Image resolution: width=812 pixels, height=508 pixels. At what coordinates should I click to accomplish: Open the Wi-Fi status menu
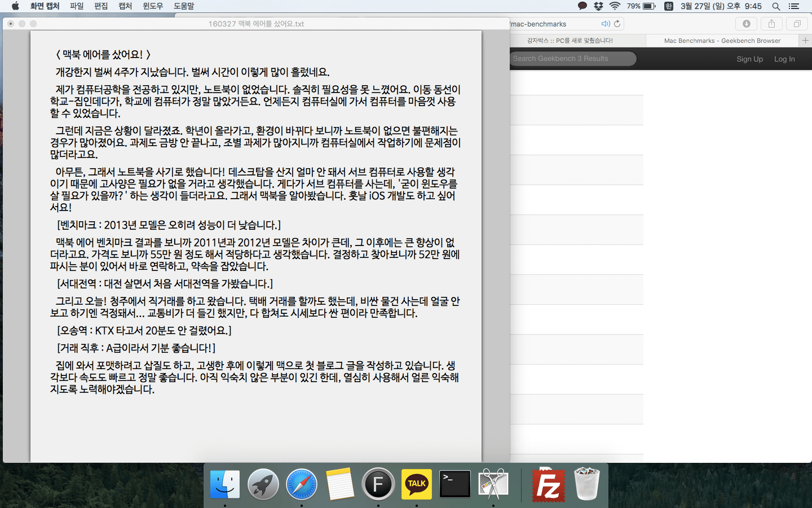click(615, 6)
